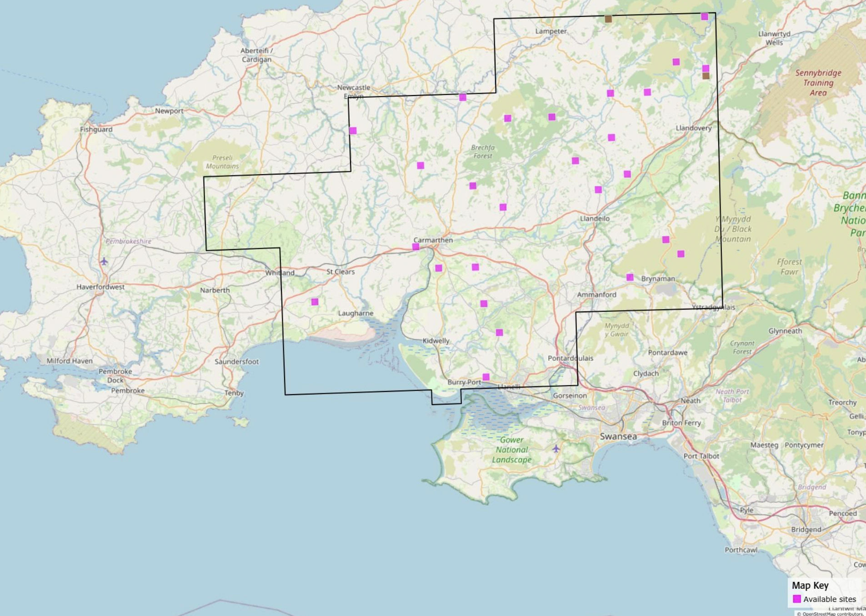Click the Swansea city label
The image size is (866, 616).
pyautogui.click(x=618, y=436)
